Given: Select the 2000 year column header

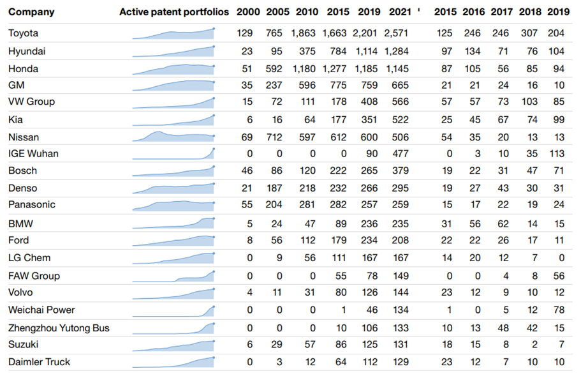Looking at the screenshot, I should [x=248, y=12].
